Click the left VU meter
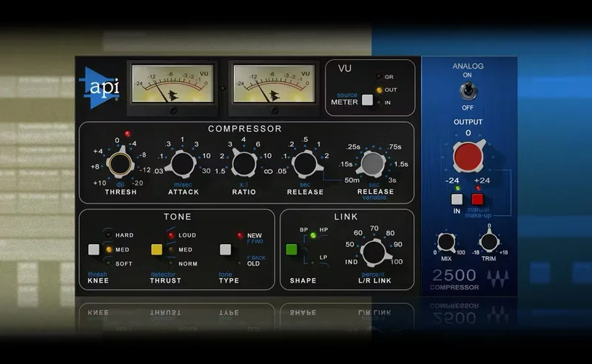 172,84
